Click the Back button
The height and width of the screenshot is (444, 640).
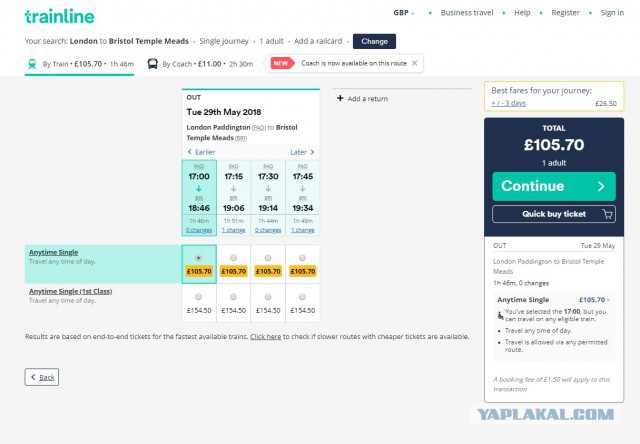coord(42,377)
